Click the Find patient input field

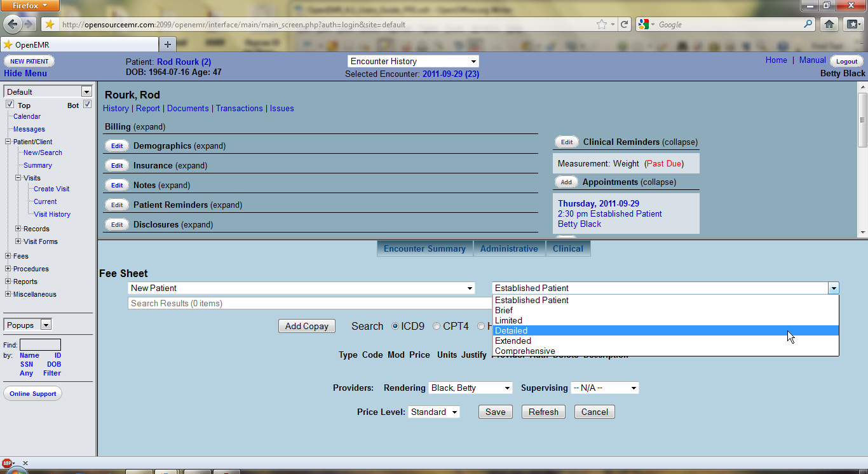[40, 345]
